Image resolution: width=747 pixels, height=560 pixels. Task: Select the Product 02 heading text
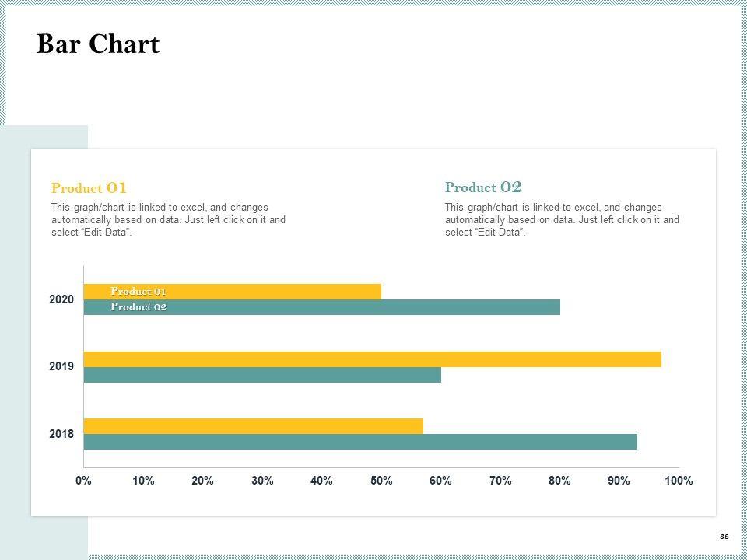(x=483, y=187)
